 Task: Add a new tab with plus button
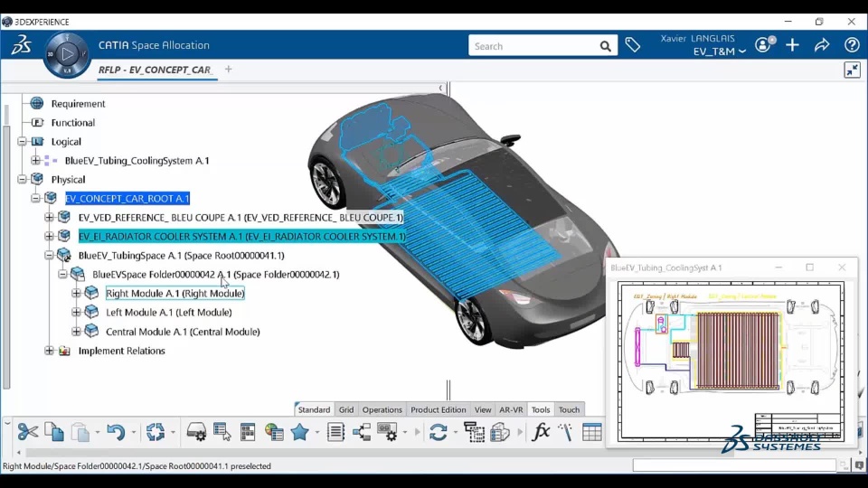[228, 70]
